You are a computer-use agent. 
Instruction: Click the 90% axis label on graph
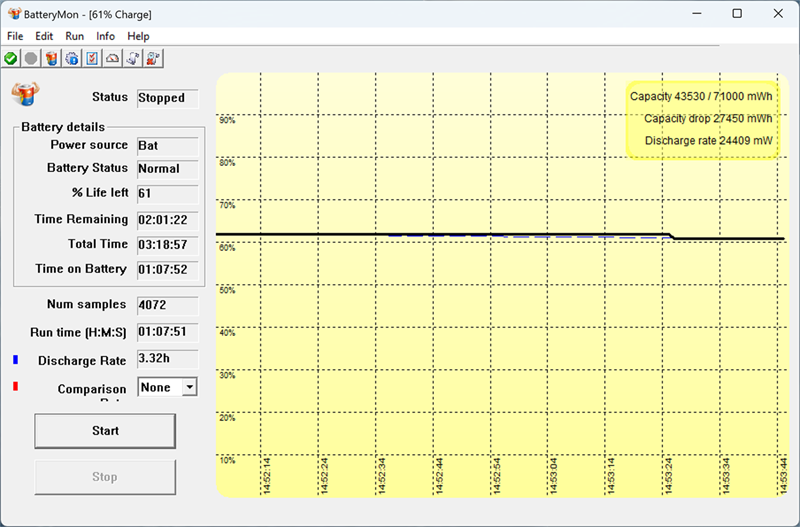point(227,120)
